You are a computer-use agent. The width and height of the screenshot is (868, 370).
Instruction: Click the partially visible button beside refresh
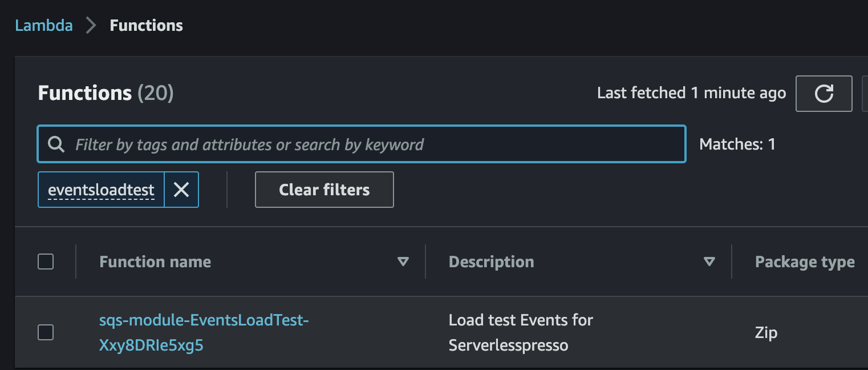coord(865,94)
